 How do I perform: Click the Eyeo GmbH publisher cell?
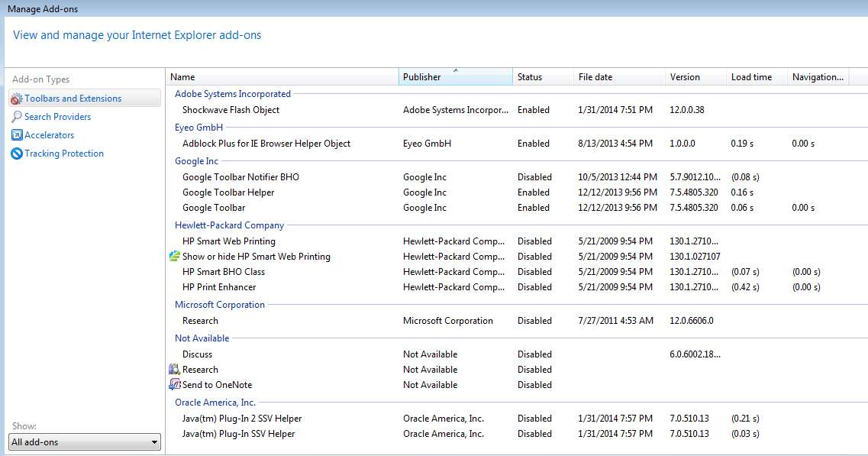pyautogui.click(x=427, y=144)
